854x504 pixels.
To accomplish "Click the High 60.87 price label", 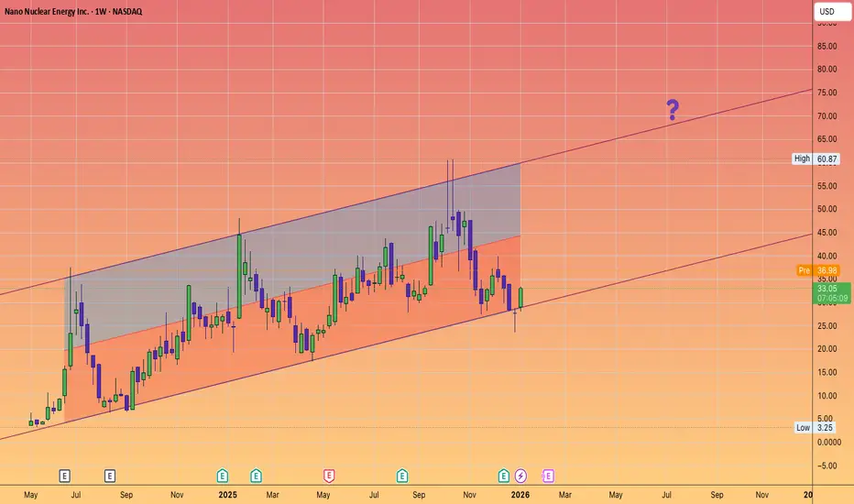I will point(816,159).
